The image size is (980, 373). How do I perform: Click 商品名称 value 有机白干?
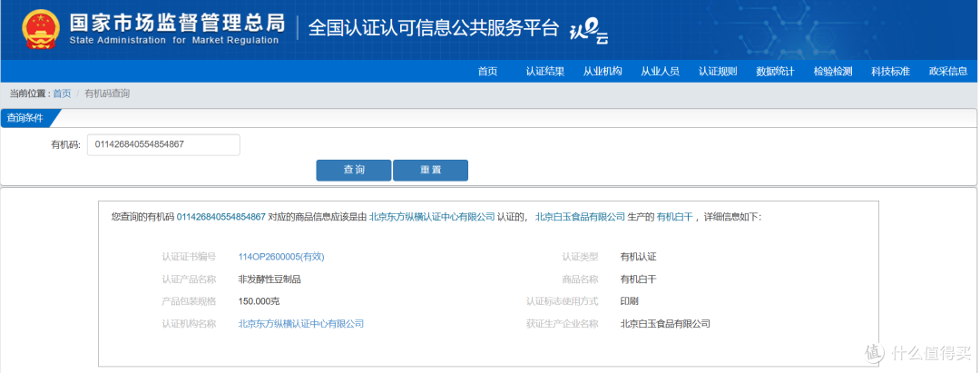[638, 280]
